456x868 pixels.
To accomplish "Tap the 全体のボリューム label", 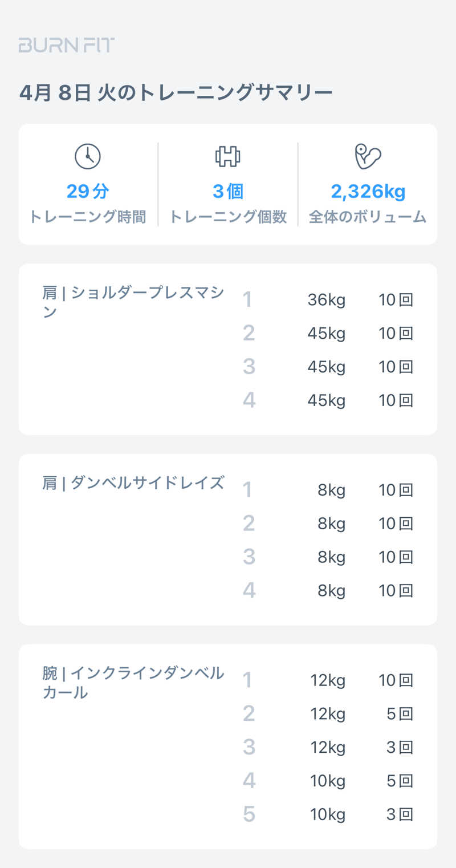I will coord(368,217).
